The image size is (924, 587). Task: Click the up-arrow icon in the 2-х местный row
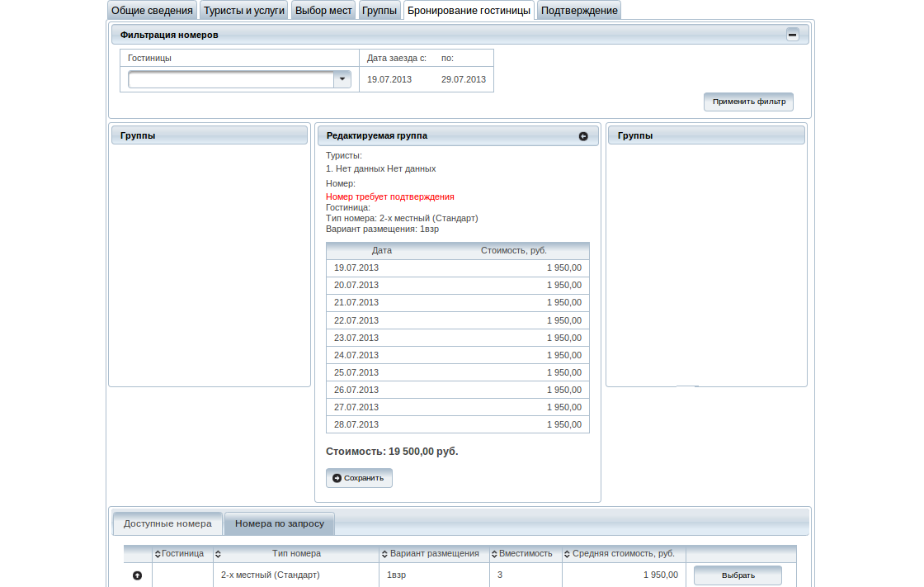[137, 575]
